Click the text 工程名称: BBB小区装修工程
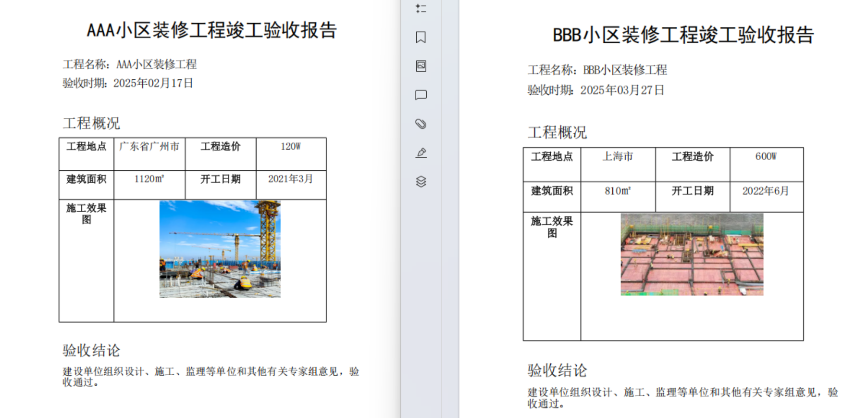The width and height of the screenshot is (868, 418). coord(597,70)
